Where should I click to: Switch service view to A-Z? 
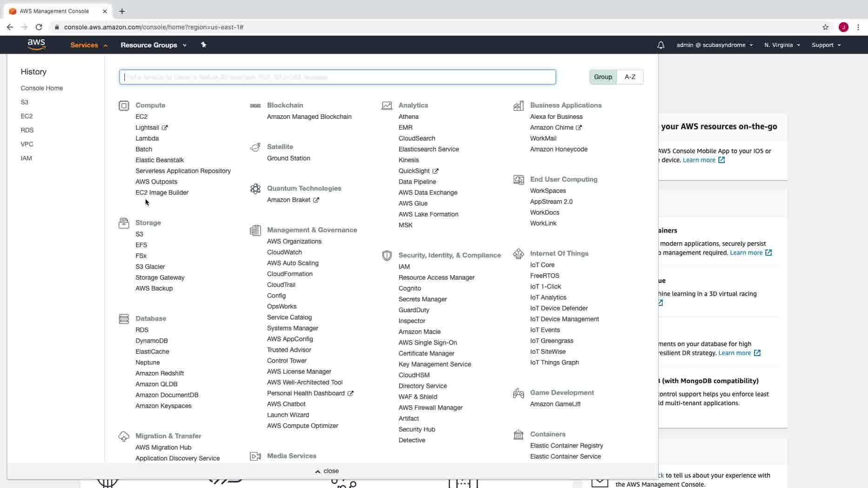coord(630,77)
